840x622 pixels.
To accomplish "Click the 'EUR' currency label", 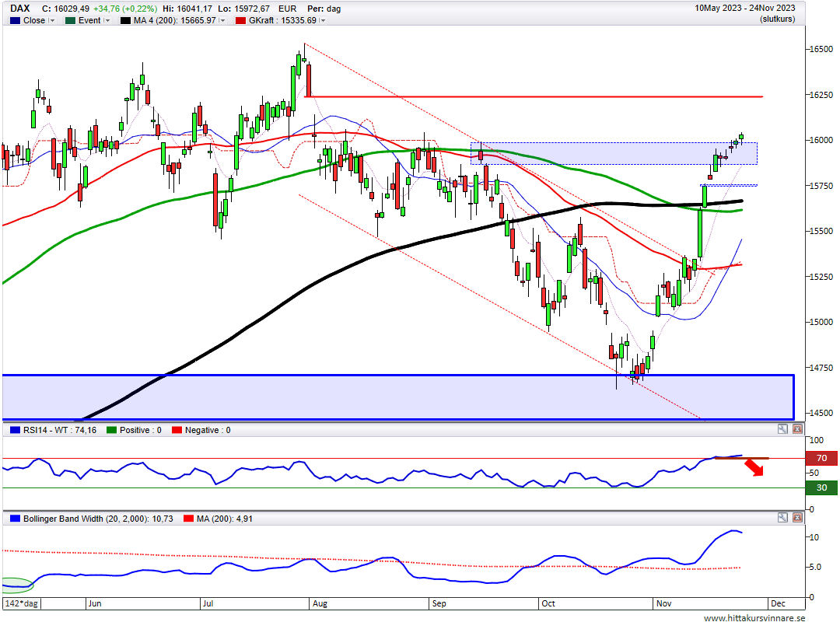I will coord(288,9).
